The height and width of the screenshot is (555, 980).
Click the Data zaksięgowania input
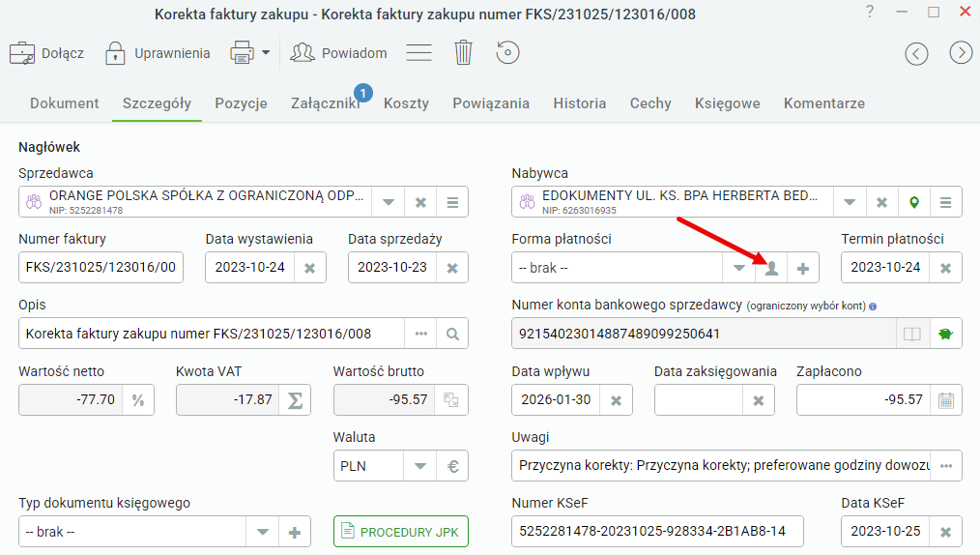pos(699,400)
